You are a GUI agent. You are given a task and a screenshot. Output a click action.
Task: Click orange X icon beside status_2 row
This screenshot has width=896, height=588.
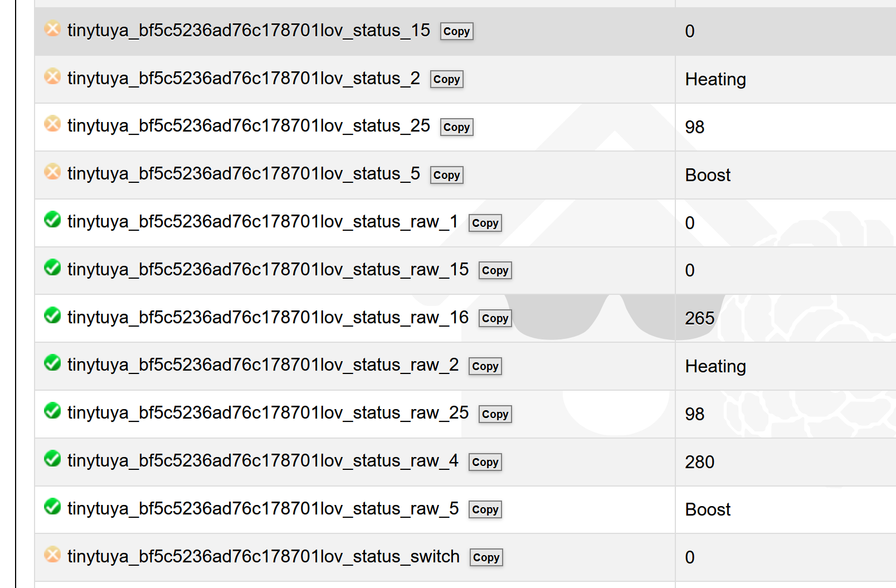pyautogui.click(x=52, y=76)
